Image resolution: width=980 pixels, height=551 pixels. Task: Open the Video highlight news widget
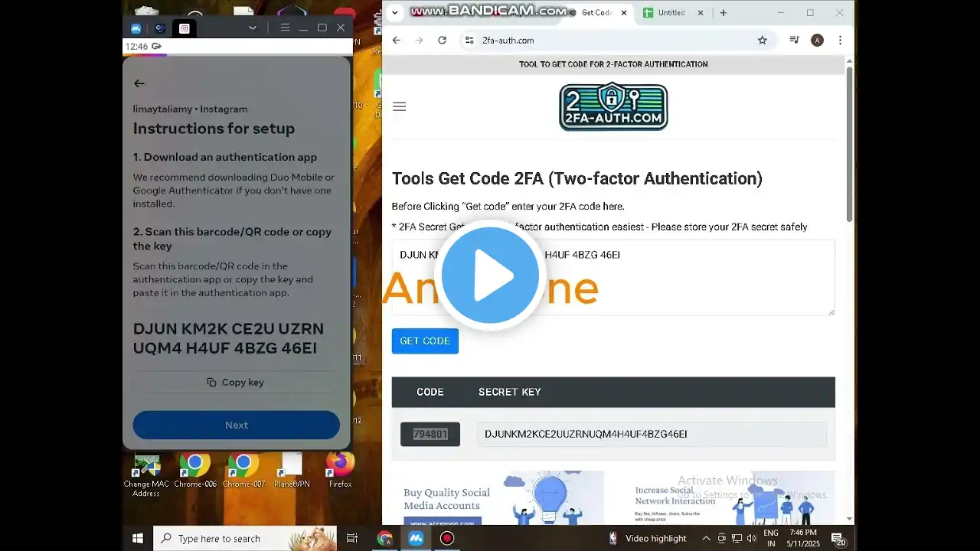[648, 539]
